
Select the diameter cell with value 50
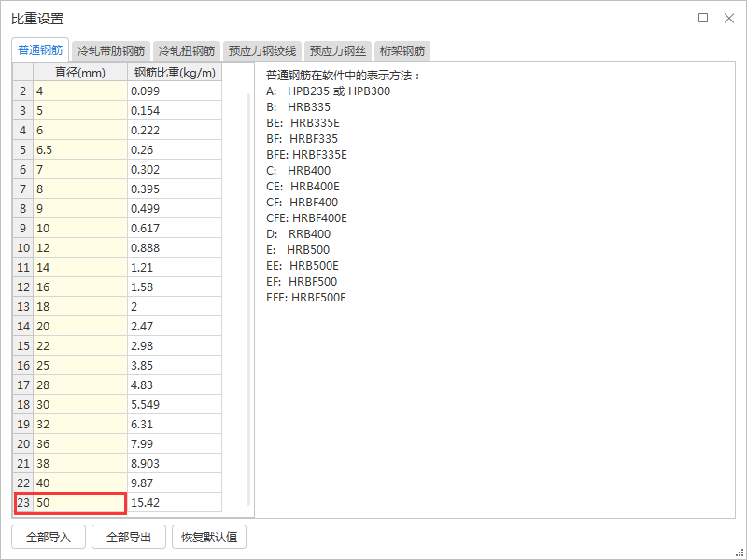pos(80,503)
